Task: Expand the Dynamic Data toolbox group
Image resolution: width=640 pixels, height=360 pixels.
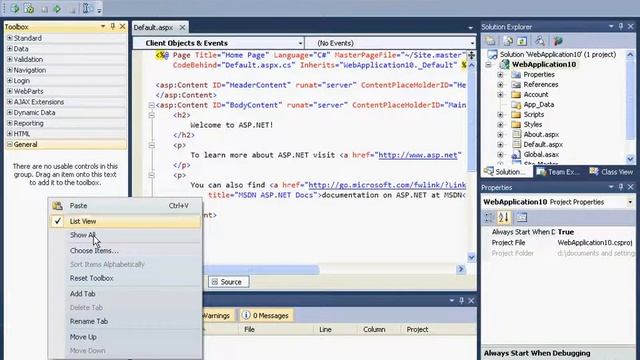Action: click(x=10, y=112)
